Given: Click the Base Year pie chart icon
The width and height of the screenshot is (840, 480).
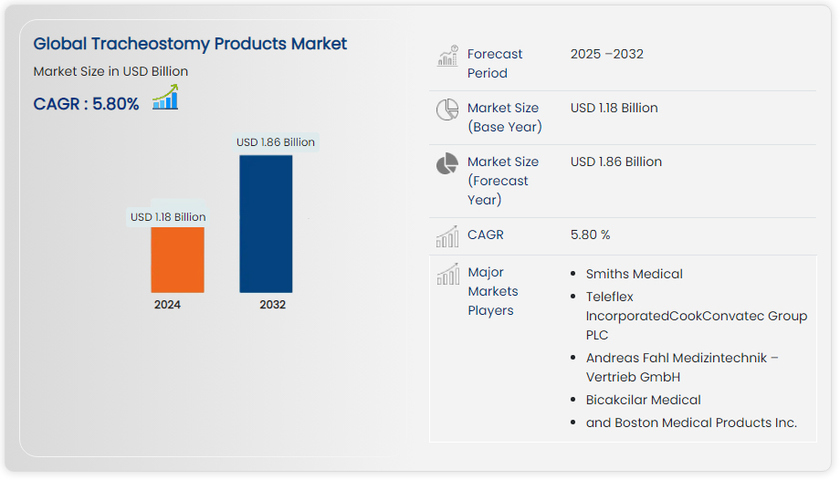Looking at the screenshot, I should (447, 111).
